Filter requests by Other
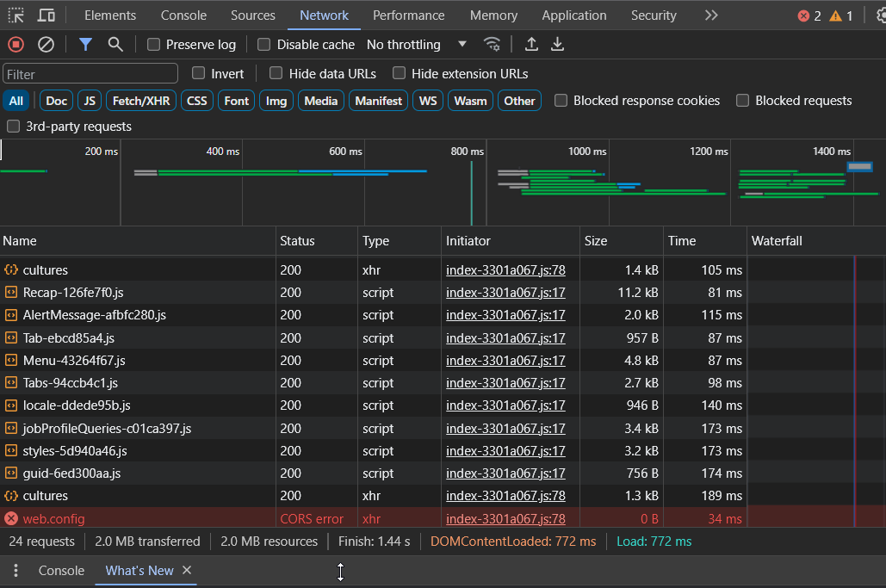This screenshot has width=886, height=588. coord(519,101)
